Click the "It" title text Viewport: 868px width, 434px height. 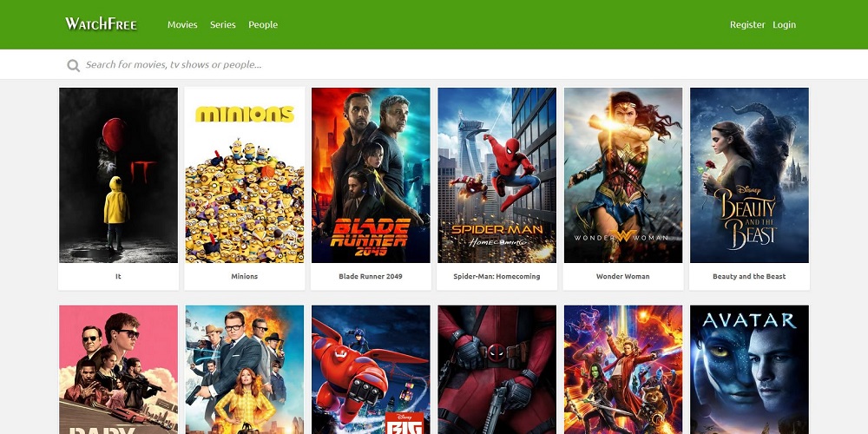[x=118, y=276]
